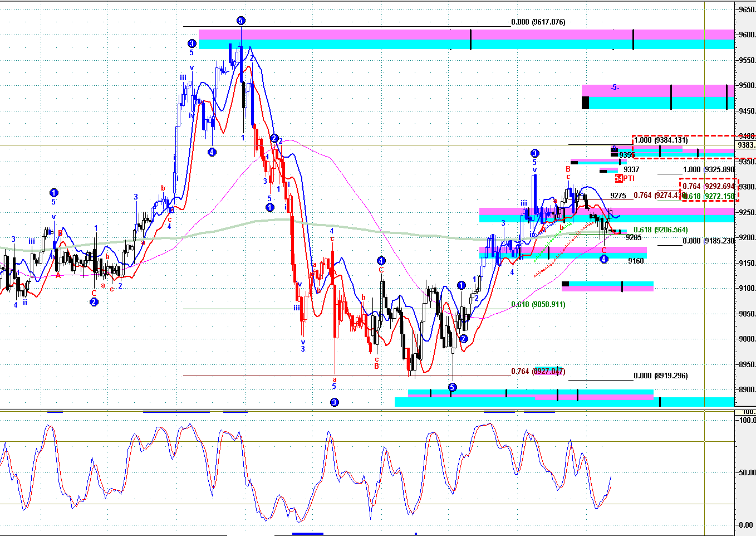
Task: Select the green 0.618 (9206.564) level label
Action: 660,230
